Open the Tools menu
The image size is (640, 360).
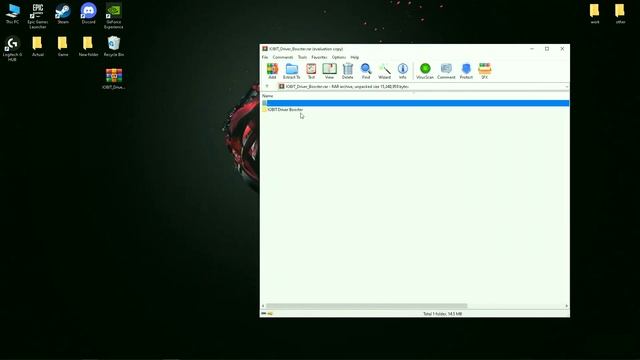(x=302, y=58)
